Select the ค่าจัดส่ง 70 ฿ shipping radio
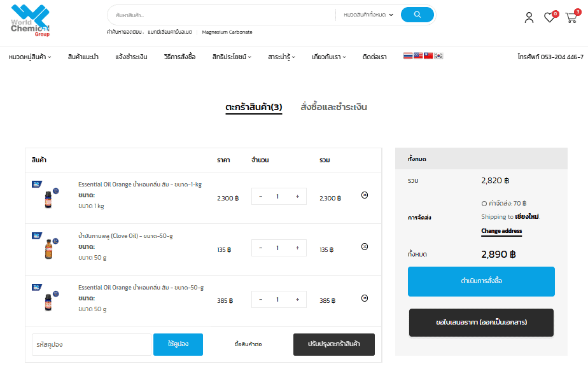 click(x=484, y=204)
